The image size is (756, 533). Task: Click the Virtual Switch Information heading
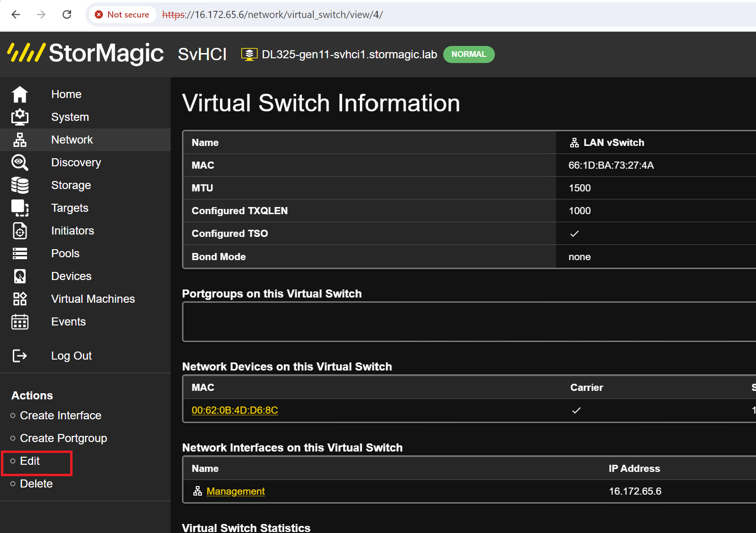321,103
